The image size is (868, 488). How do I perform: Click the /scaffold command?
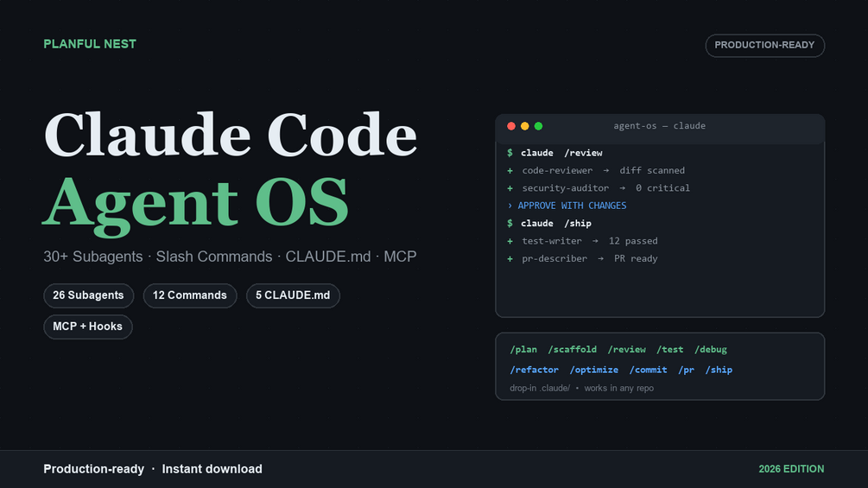coord(573,350)
